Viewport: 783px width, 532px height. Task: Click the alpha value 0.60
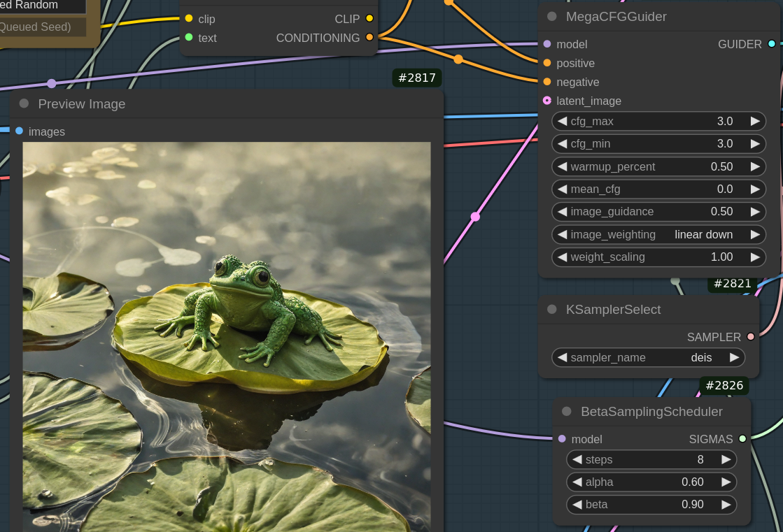click(693, 482)
